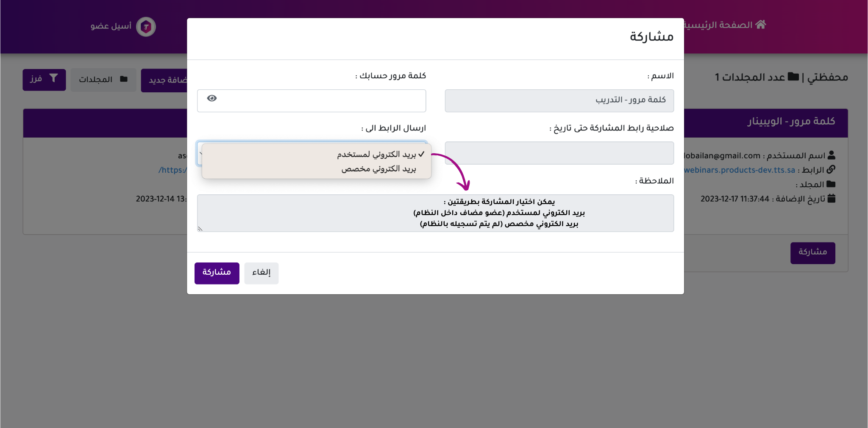Click the folder icon beside عدد المجلدات

(x=793, y=77)
